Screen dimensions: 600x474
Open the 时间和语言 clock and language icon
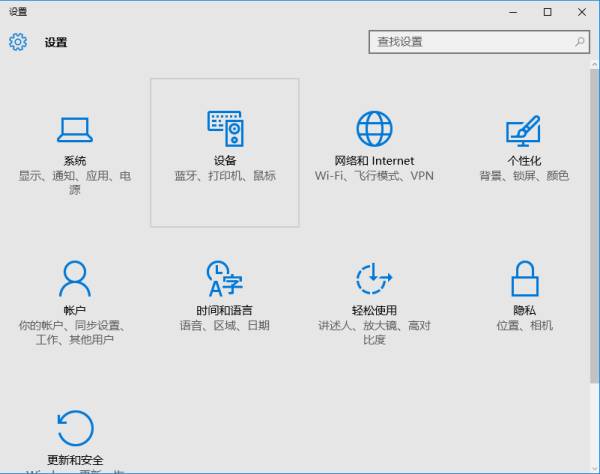click(225, 279)
